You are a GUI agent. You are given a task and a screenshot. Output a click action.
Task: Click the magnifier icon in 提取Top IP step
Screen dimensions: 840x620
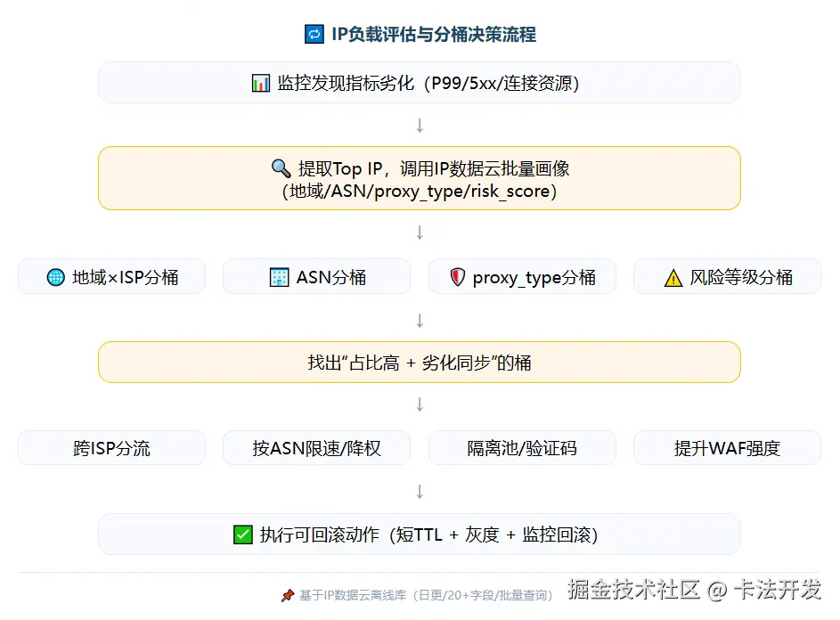[x=281, y=168]
